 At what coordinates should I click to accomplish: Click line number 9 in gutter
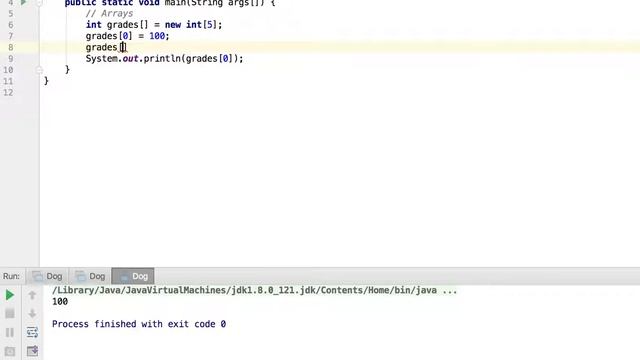tap(11, 59)
